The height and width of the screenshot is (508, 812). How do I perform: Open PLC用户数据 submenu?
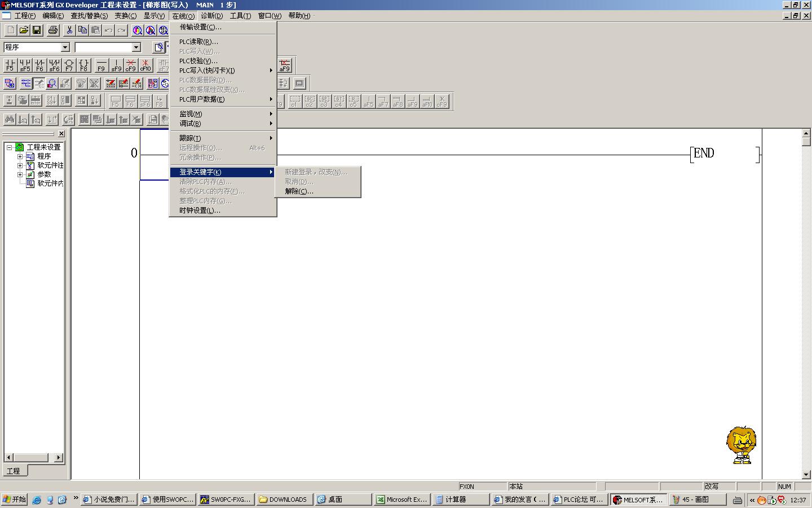coord(223,99)
